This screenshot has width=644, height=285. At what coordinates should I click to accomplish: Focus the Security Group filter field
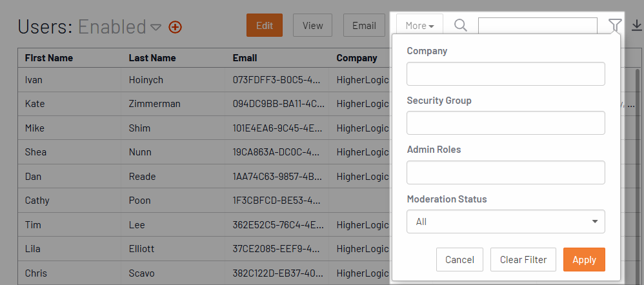[506, 123]
